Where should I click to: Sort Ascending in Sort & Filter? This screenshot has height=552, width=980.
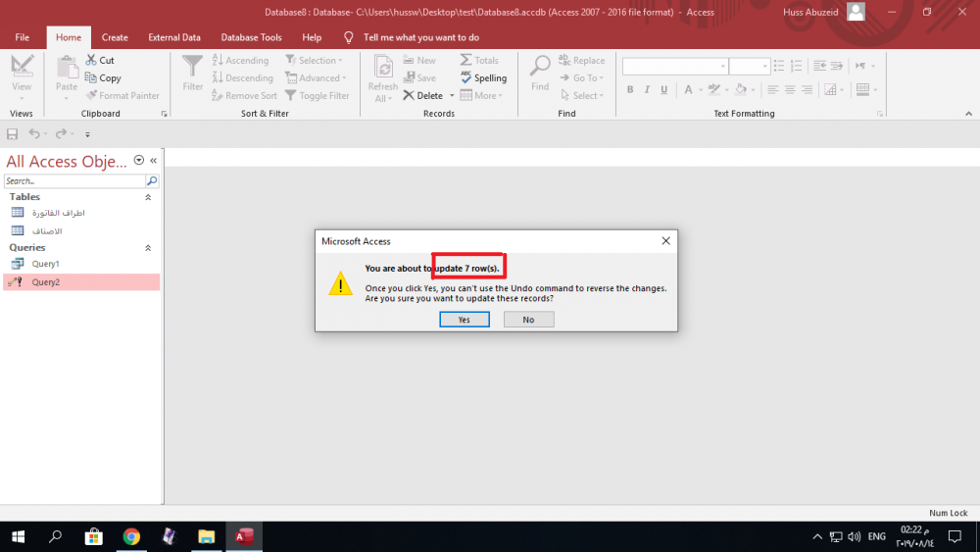241,60
